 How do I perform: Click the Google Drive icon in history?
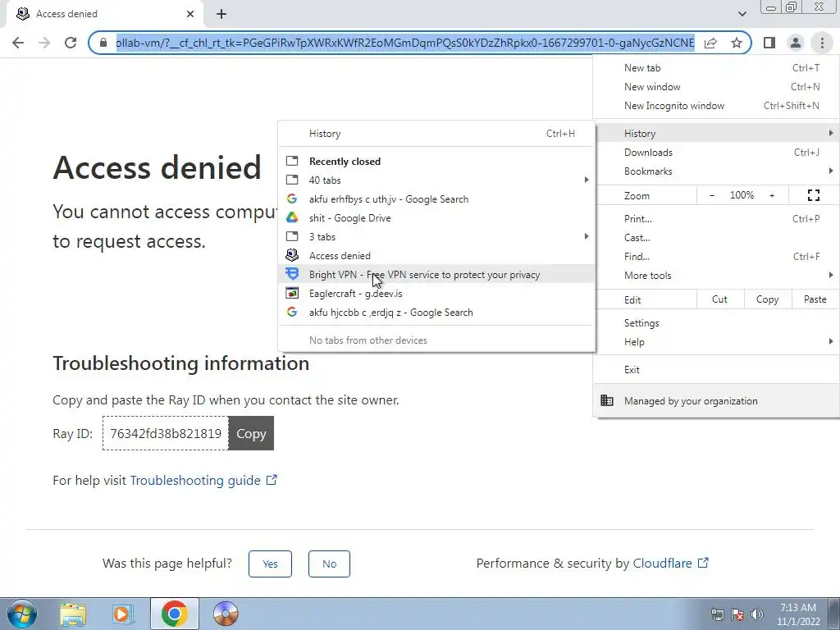point(292,217)
